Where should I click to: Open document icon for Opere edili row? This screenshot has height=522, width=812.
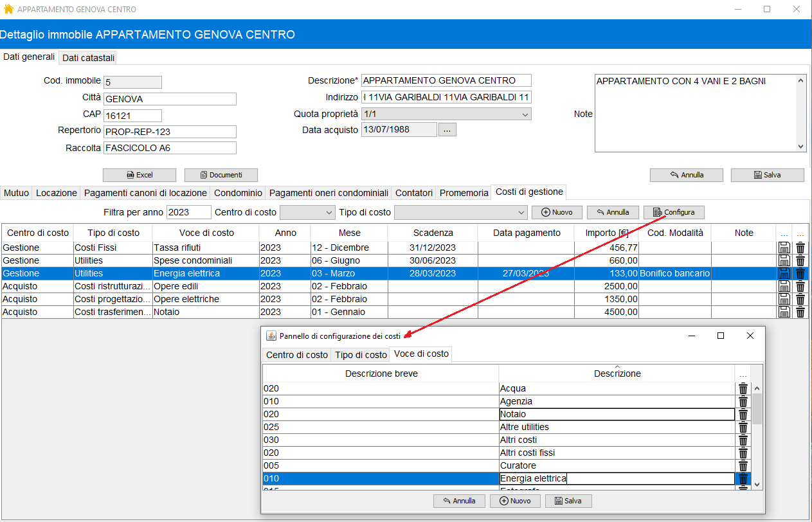pyautogui.click(x=784, y=286)
